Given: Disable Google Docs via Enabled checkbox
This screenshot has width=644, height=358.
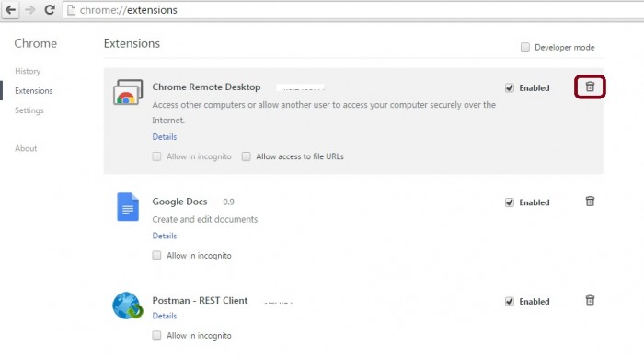Looking at the screenshot, I should pyautogui.click(x=510, y=202).
